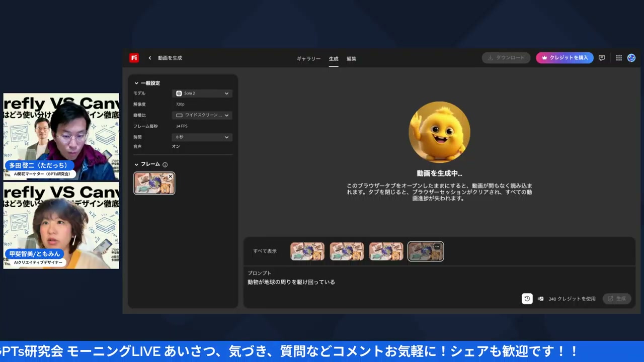Open the info icon next to フレーム
Image resolution: width=644 pixels, height=362 pixels.
tap(166, 164)
